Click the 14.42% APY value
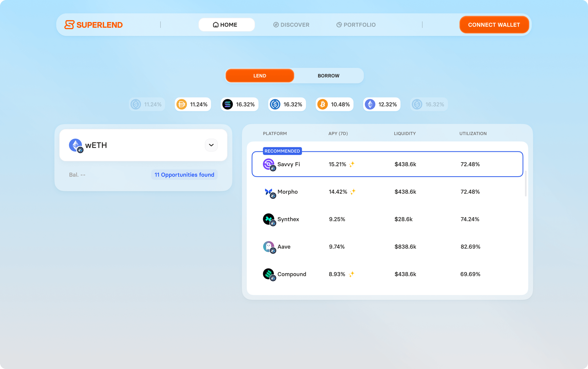This screenshot has height=369, width=588. pos(338,192)
